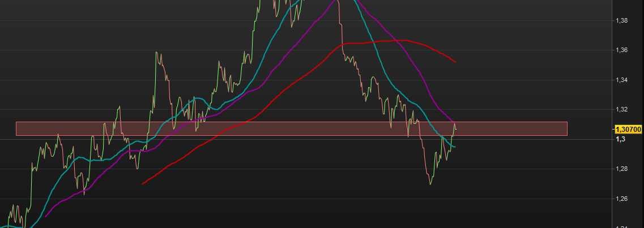This screenshot has height=228, width=644.
Task: Click the latest price tick touching the purple line
Action: click(455, 123)
